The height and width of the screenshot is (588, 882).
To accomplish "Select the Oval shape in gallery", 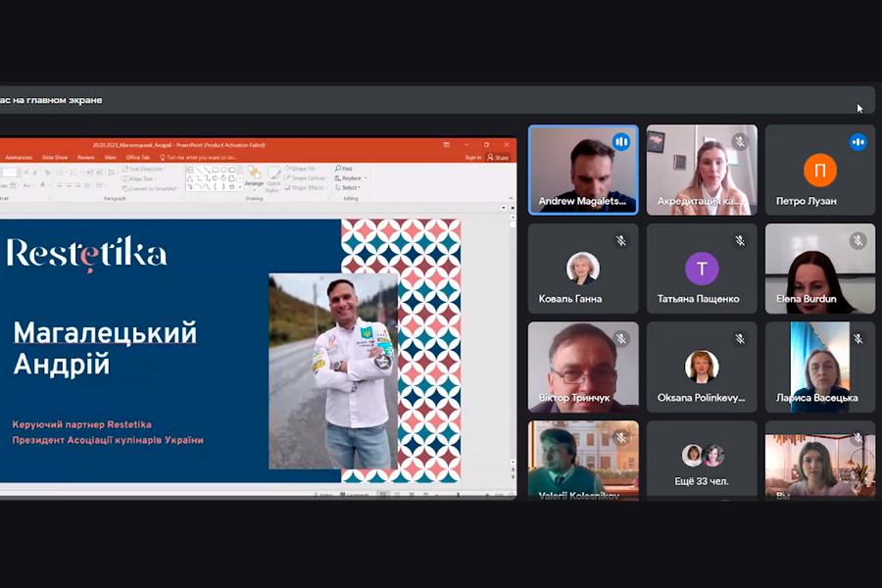I will pyautogui.click(x=223, y=170).
